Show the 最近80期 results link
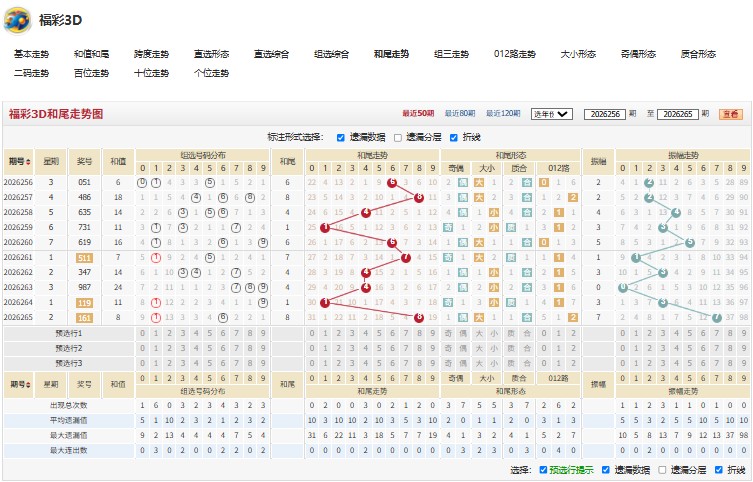The height and width of the screenshot is (482, 753). (460, 113)
